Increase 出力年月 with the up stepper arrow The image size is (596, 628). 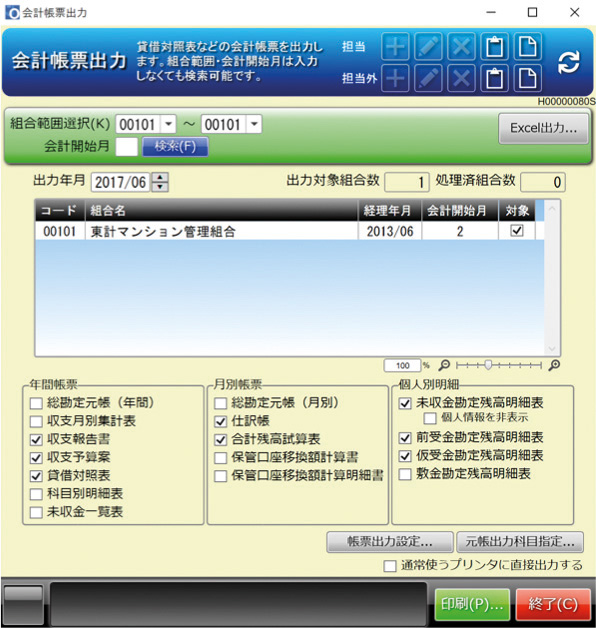pyautogui.click(x=160, y=177)
